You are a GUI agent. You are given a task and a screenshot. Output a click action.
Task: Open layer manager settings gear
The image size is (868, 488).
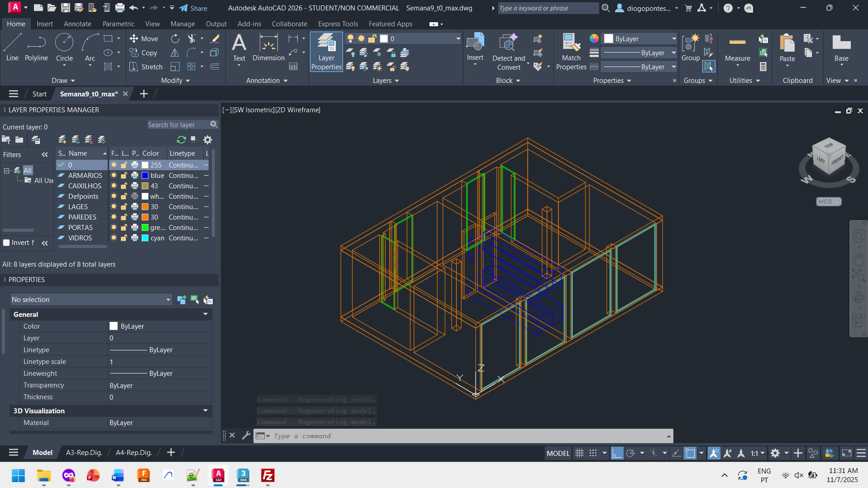point(208,140)
